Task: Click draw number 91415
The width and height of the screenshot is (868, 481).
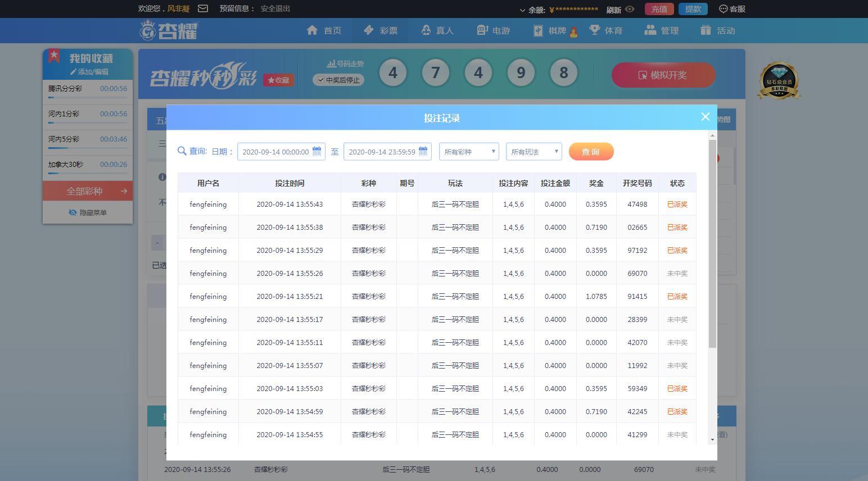Action: click(x=637, y=297)
